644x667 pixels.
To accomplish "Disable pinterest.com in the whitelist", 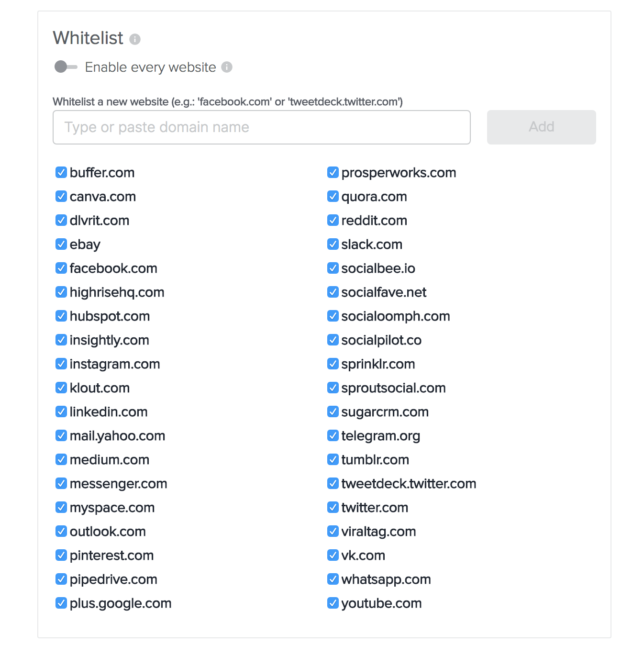I will pos(61,555).
